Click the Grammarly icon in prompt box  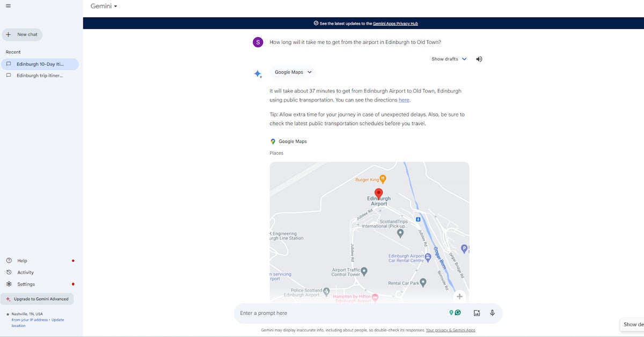pos(458,313)
